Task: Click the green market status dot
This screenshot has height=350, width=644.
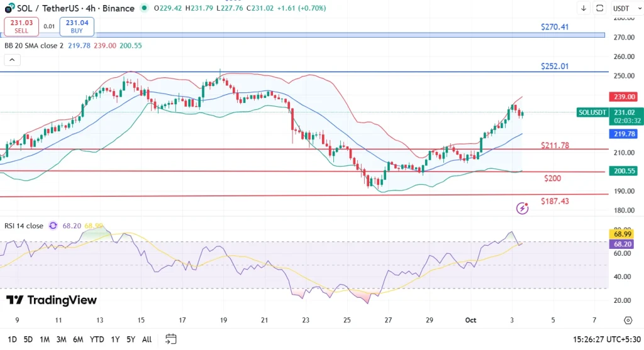Action: [145, 8]
